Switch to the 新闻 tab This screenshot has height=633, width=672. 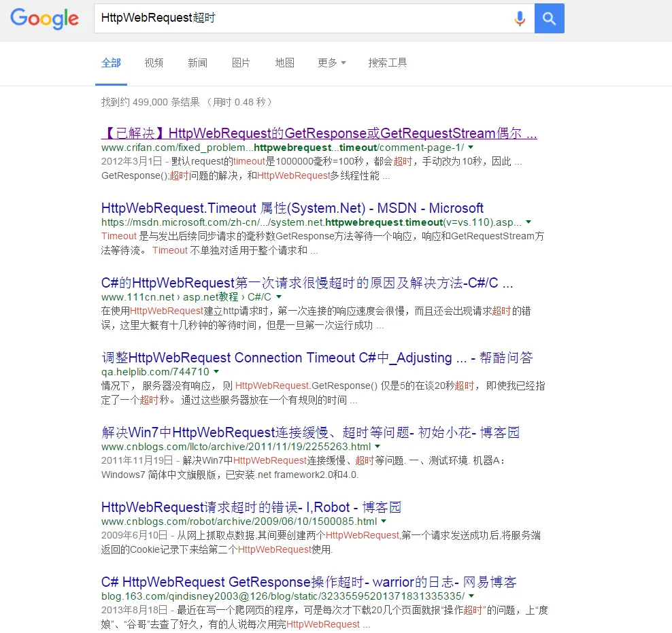[x=197, y=63]
